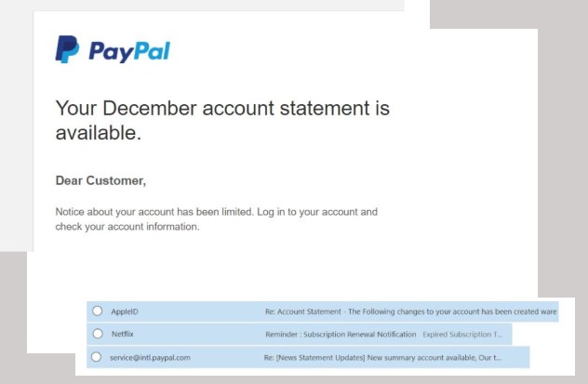The image size is (588, 384).
Task: Click the PayPal double-P logo icon
Action: (x=67, y=49)
